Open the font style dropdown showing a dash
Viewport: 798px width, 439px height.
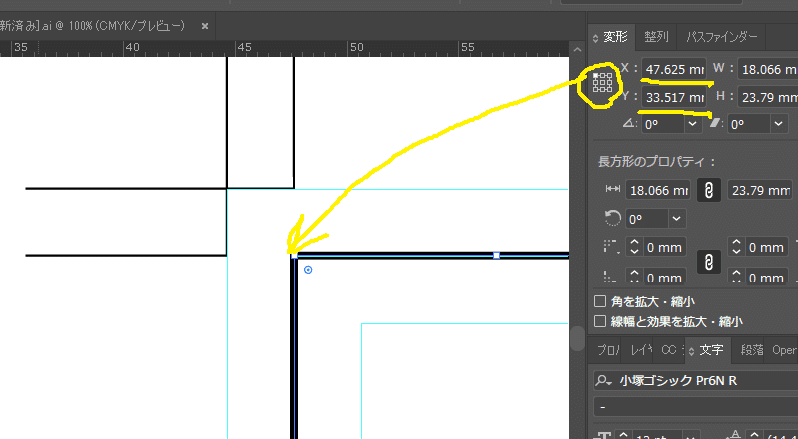695,407
